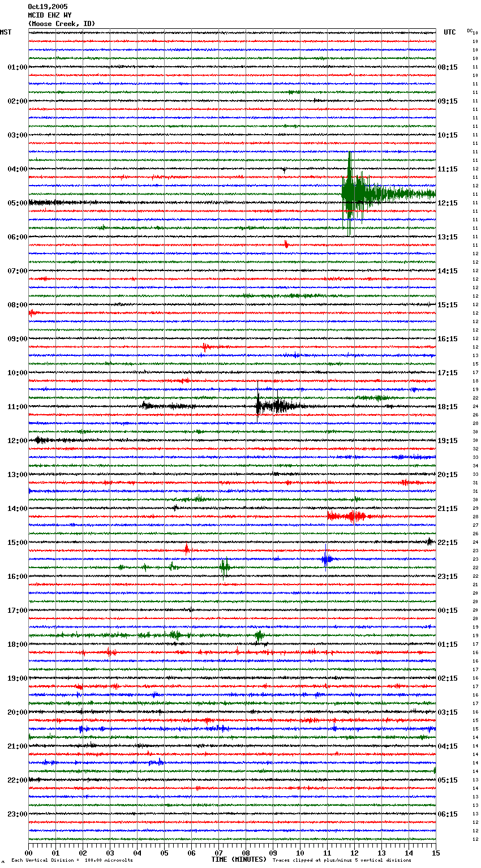Select the 23:00 MST time label
The height and width of the screenshot is (868, 481).
click(x=18, y=814)
